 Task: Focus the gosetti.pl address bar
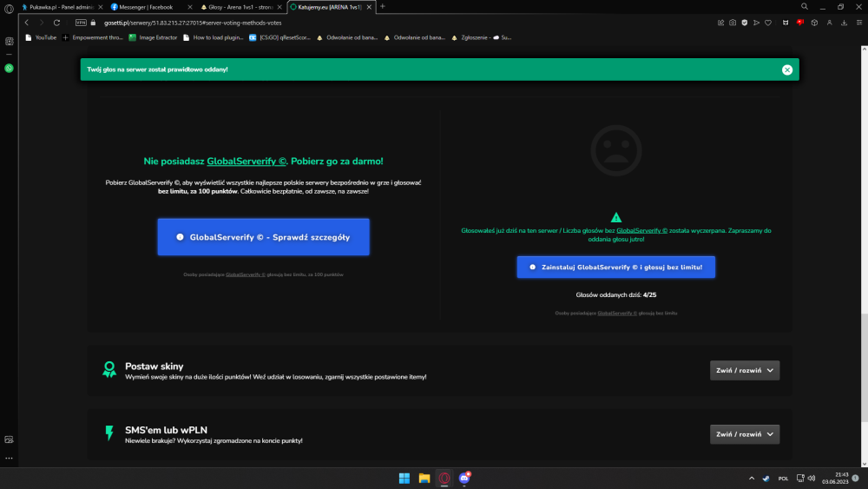[193, 23]
